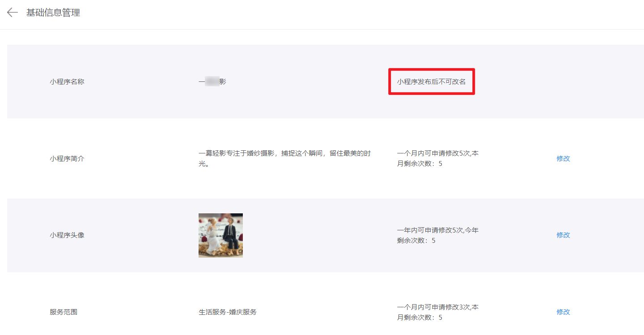Click the 服务范围 row label

point(64,312)
